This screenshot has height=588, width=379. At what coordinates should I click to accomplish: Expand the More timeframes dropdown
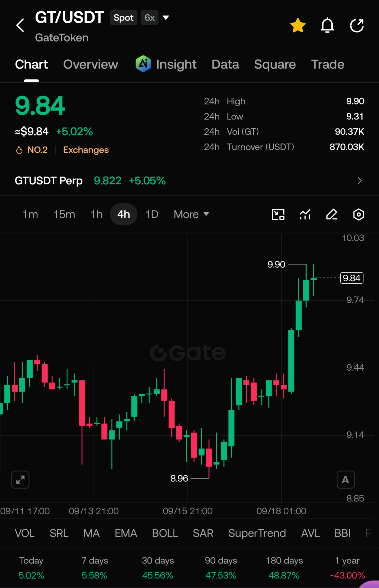(x=191, y=214)
